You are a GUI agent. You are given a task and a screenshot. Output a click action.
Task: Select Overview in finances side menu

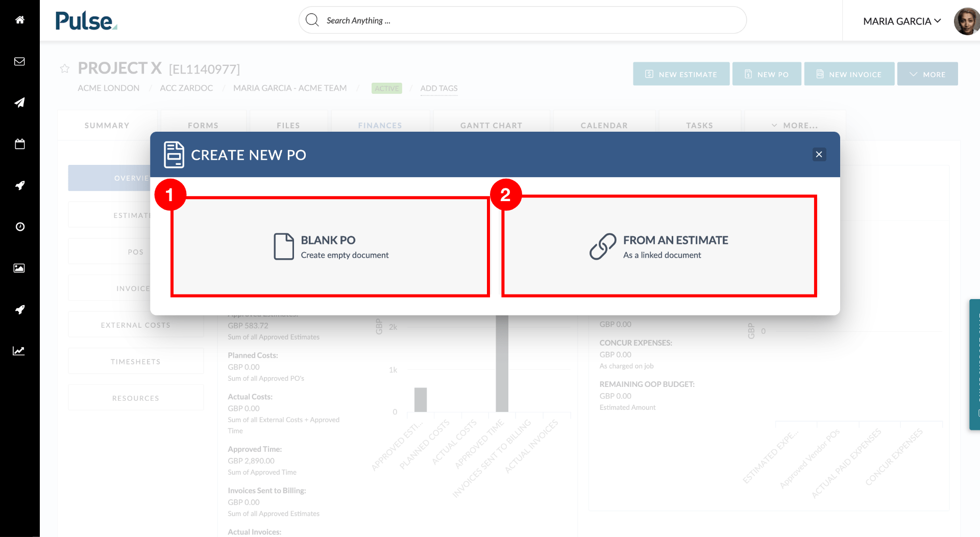click(109, 178)
